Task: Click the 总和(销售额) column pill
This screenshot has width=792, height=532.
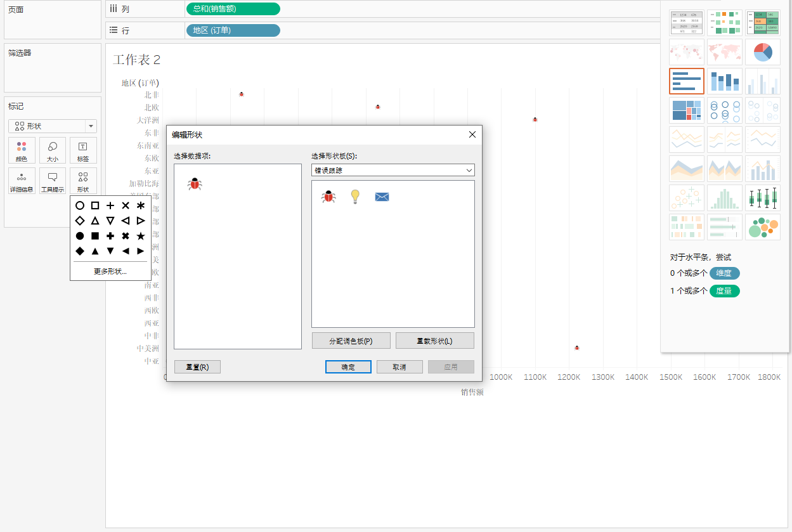Action: coord(233,9)
